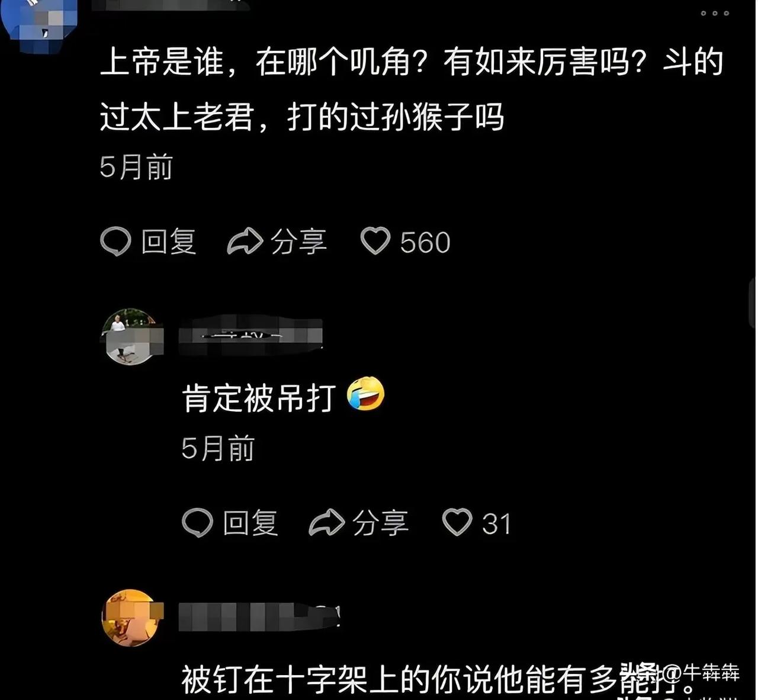Screen dimensions: 758x700
Task: Tap reply bubble icon under 肯定被吊打
Action: 197,523
